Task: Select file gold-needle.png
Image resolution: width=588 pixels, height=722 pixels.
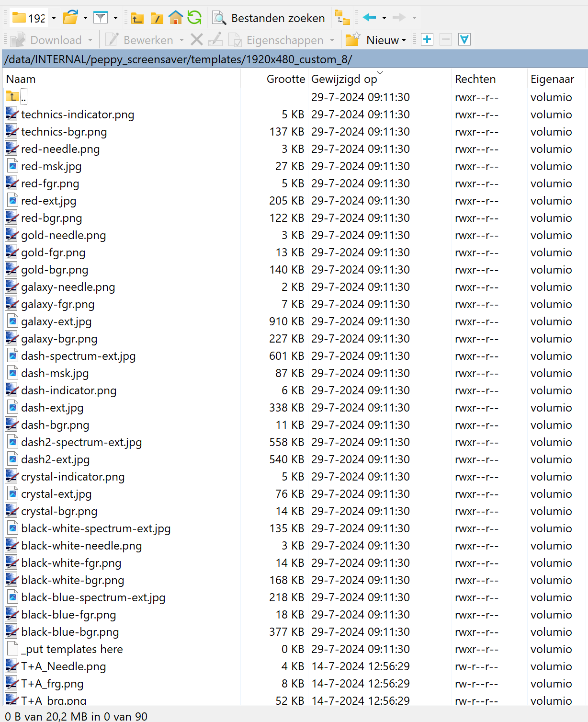Action: (x=64, y=235)
